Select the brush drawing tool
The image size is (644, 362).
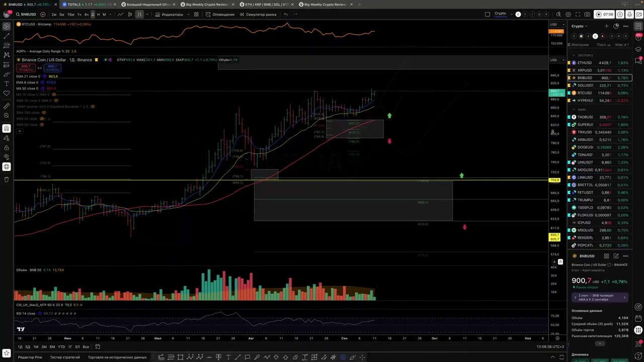point(7,73)
